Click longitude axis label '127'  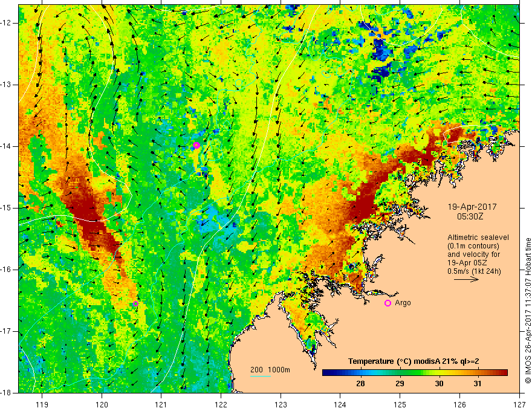click(519, 404)
